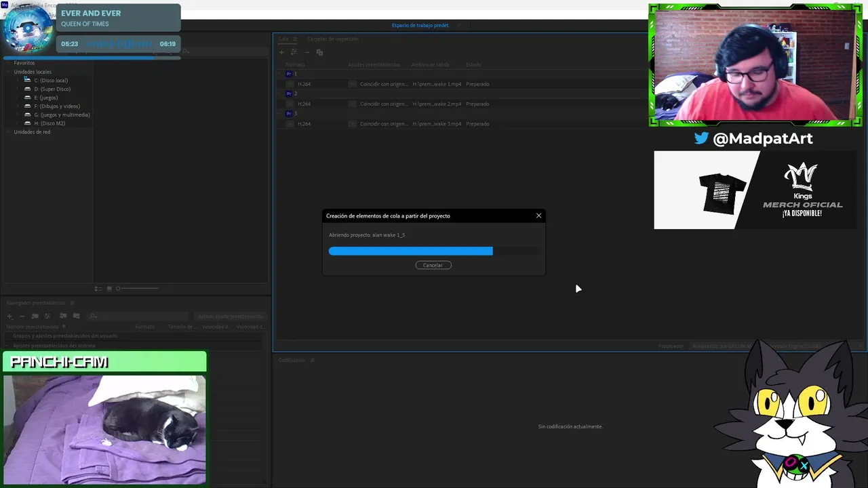This screenshot has width=868, height=488.
Task: Select Premiere source item 1 icon
Action: 289,73
